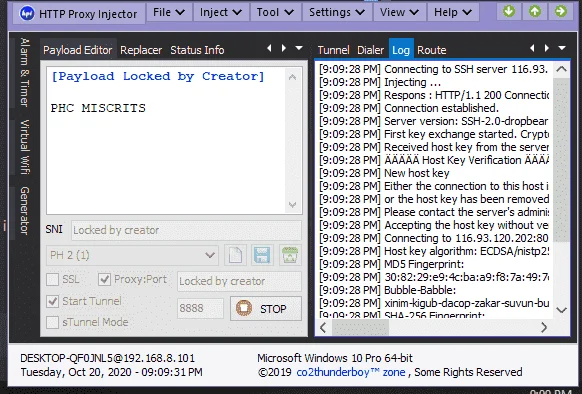This screenshot has height=394, width=582.
Task: Switch to the Route tab
Action: click(x=432, y=50)
